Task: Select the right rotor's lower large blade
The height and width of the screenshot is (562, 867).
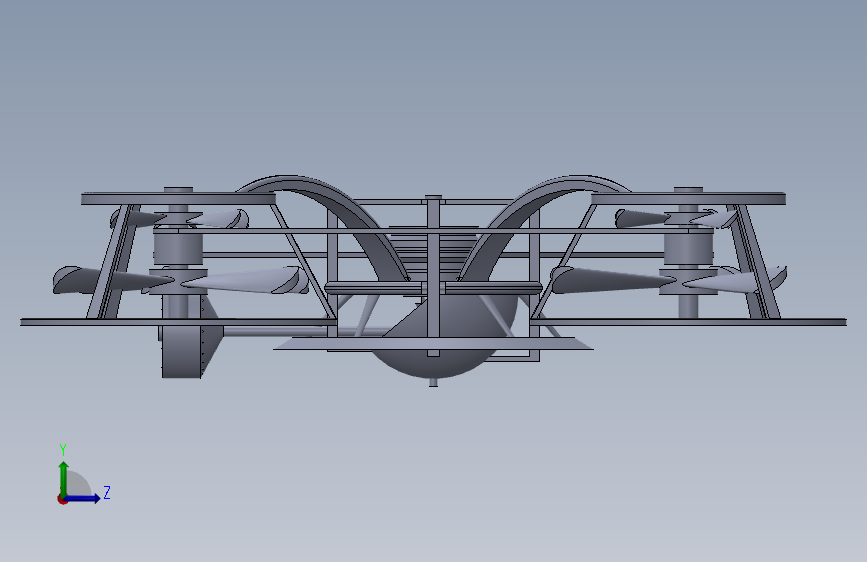Action: coord(611,279)
